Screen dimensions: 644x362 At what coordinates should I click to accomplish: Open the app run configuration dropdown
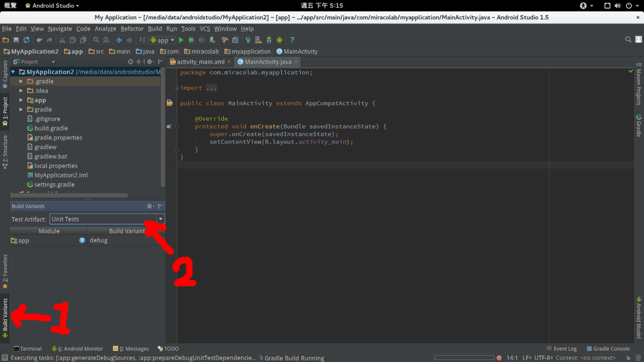pyautogui.click(x=162, y=40)
